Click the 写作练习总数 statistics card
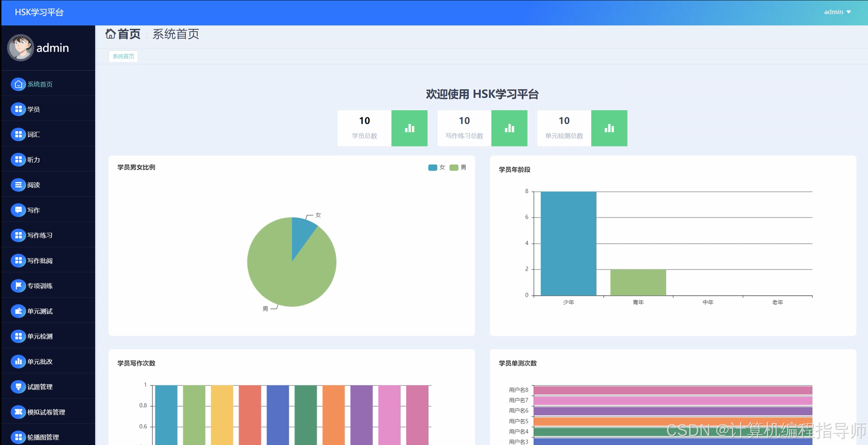 click(x=464, y=128)
